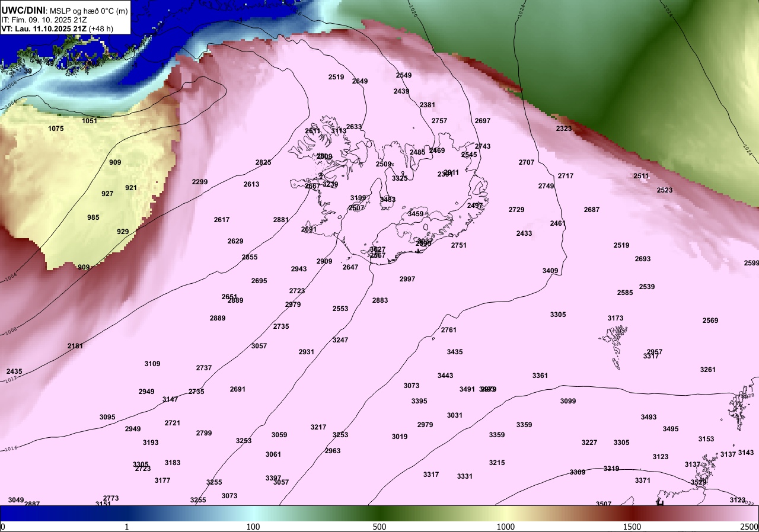
Task: Click the height value 3099
Action: 568,401
